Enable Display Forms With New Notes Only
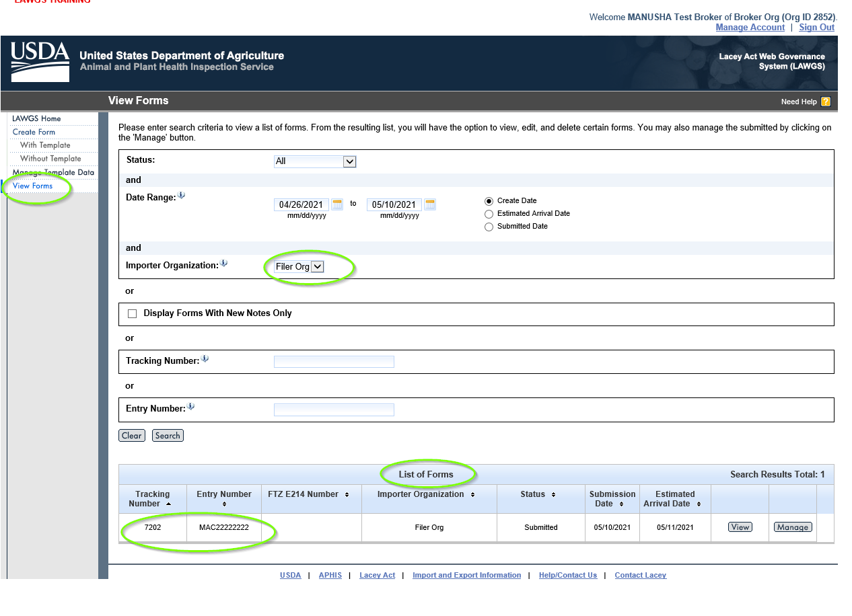The image size is (852, 616). [x=133, y=313]
